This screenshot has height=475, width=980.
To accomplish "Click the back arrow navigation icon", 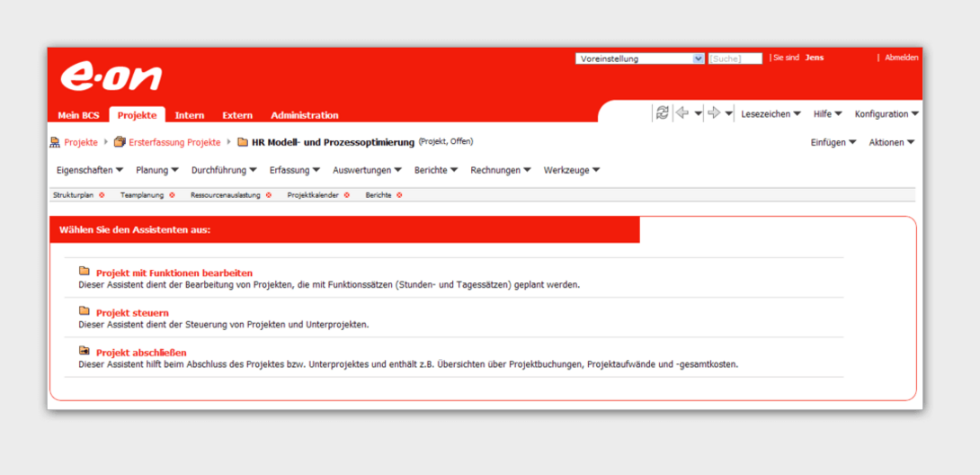I will pyautogui.click(x=682, y=113).
